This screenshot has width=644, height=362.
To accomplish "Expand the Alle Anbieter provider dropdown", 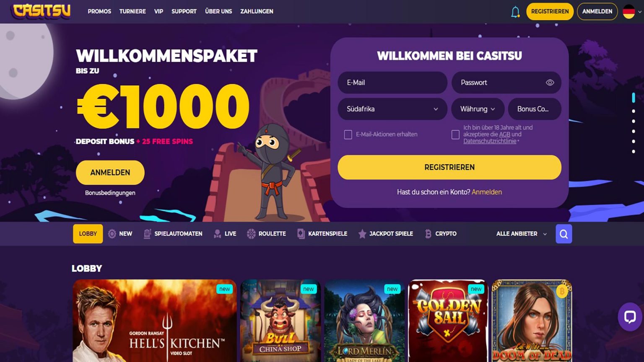I will 522,234.
